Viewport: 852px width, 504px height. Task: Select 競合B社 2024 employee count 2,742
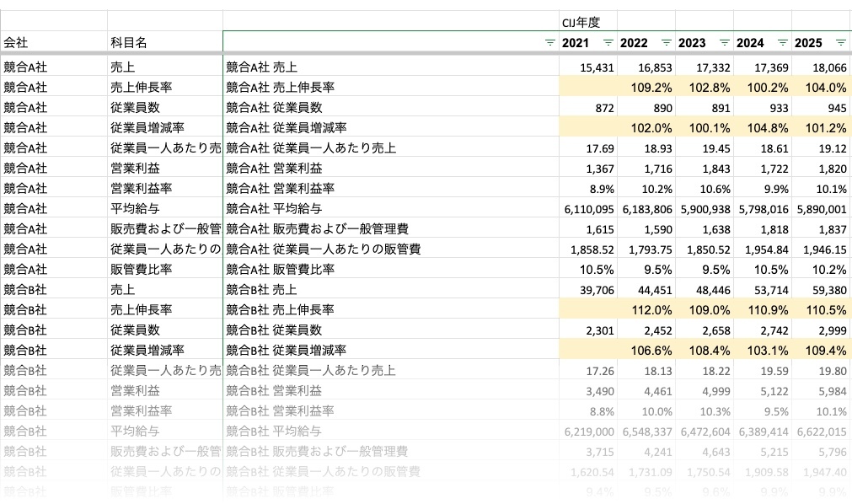pos(763,330)
